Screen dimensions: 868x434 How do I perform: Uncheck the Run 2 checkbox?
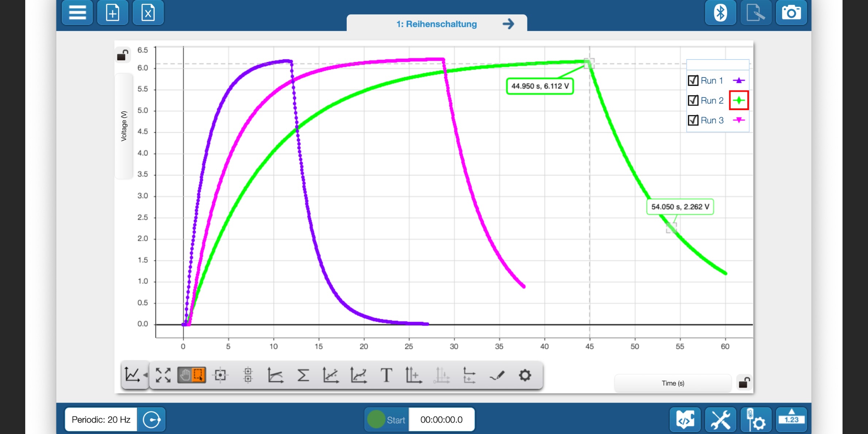(693, 100)
